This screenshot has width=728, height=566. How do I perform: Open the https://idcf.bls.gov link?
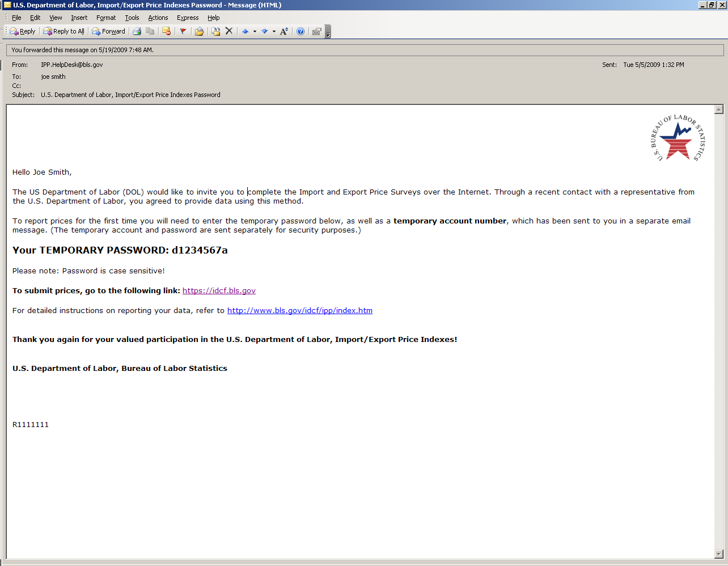(219, 291)
